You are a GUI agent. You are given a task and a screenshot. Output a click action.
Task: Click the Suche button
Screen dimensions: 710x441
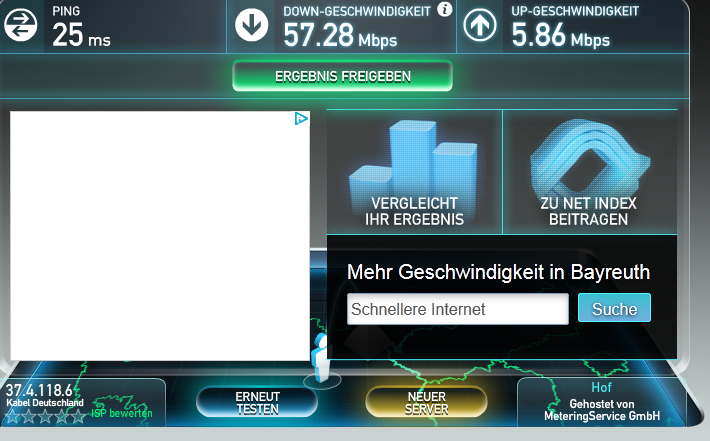[x=614, y=308]
